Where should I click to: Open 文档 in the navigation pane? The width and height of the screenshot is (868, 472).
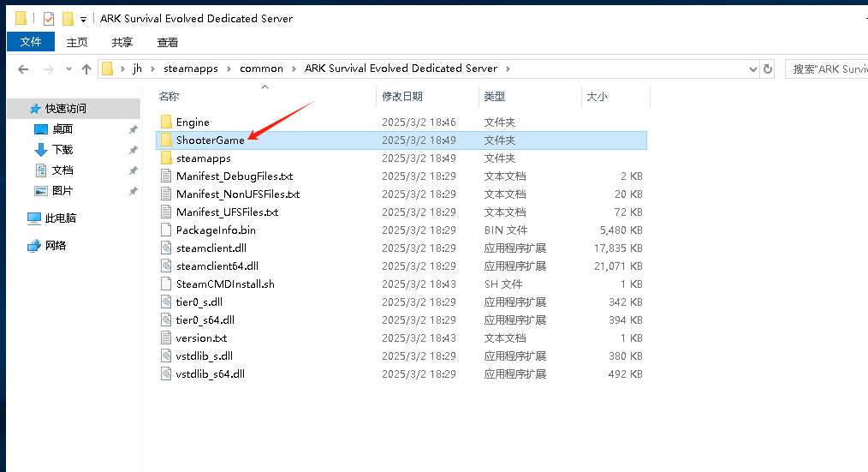(62, 170)
